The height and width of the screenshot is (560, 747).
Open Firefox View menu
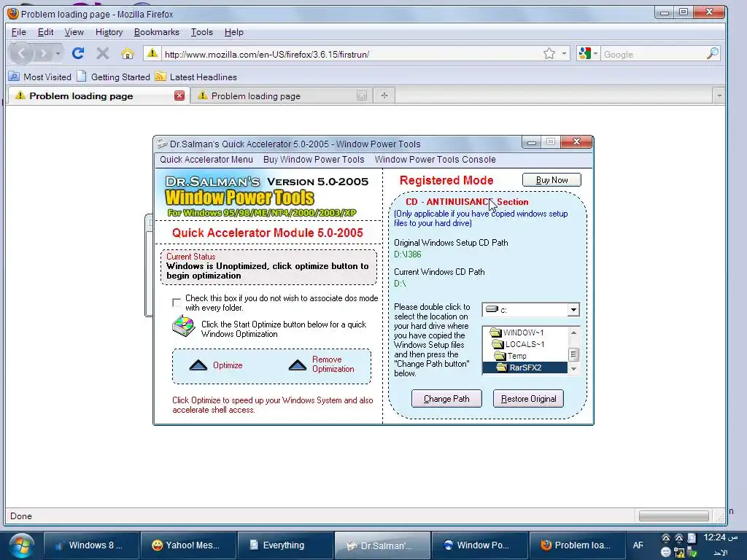[74, 32]
